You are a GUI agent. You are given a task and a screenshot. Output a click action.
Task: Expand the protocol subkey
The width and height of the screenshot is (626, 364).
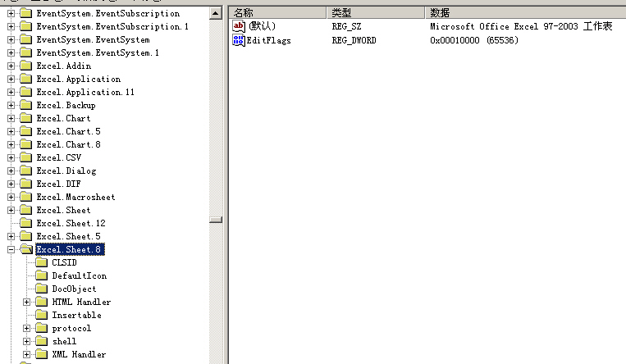(27, 329)
